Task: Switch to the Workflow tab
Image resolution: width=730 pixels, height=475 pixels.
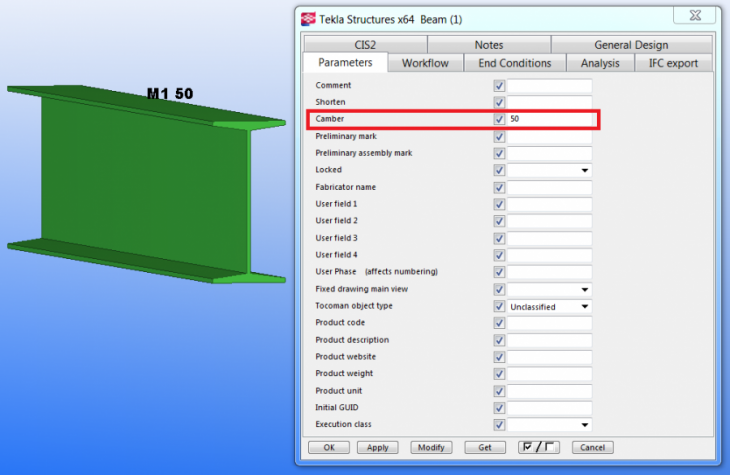Action: 425,63
